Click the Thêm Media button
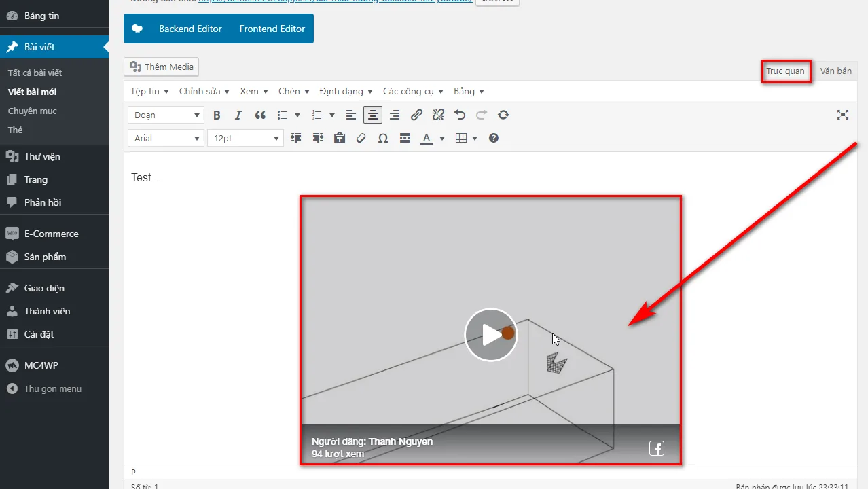The width and height of the screenshot is (868, 489). [162, 67]
